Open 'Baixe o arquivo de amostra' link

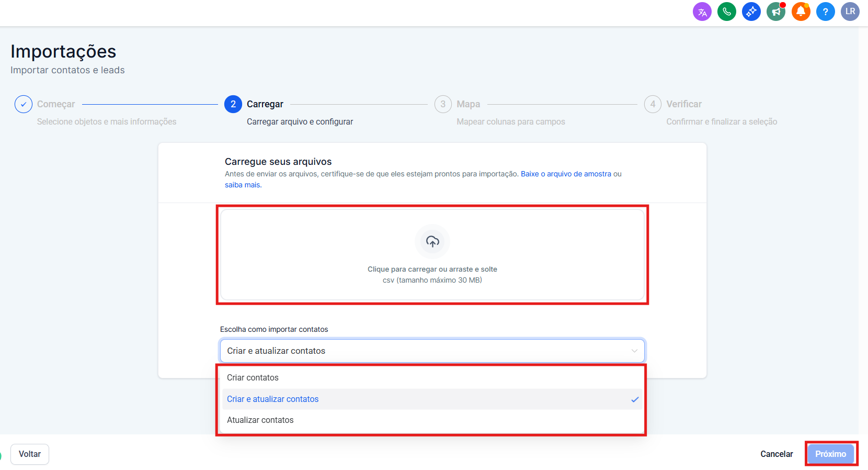[566, 174]
